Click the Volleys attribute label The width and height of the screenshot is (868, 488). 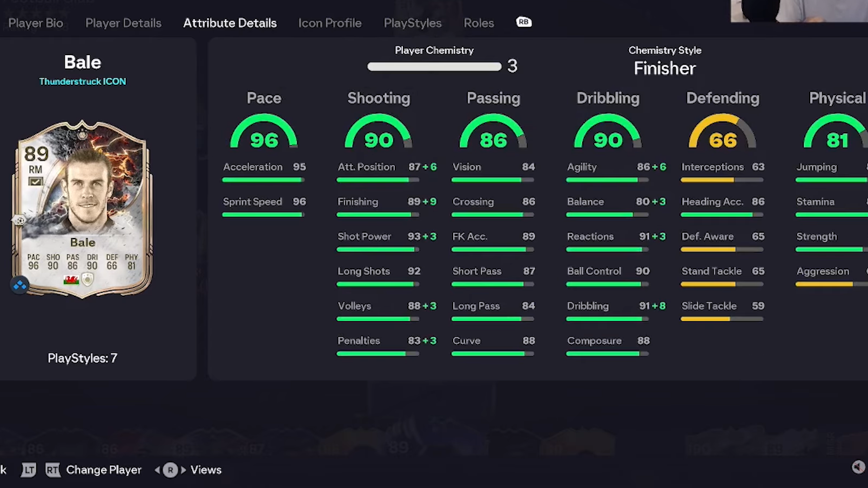pyautogui.click(x=354, y=306)
